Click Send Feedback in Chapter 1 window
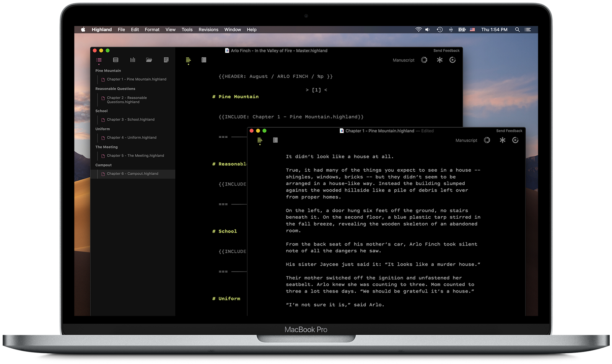Screen dimensions: 612x364 pyautogui.click(x=509, y=131)
